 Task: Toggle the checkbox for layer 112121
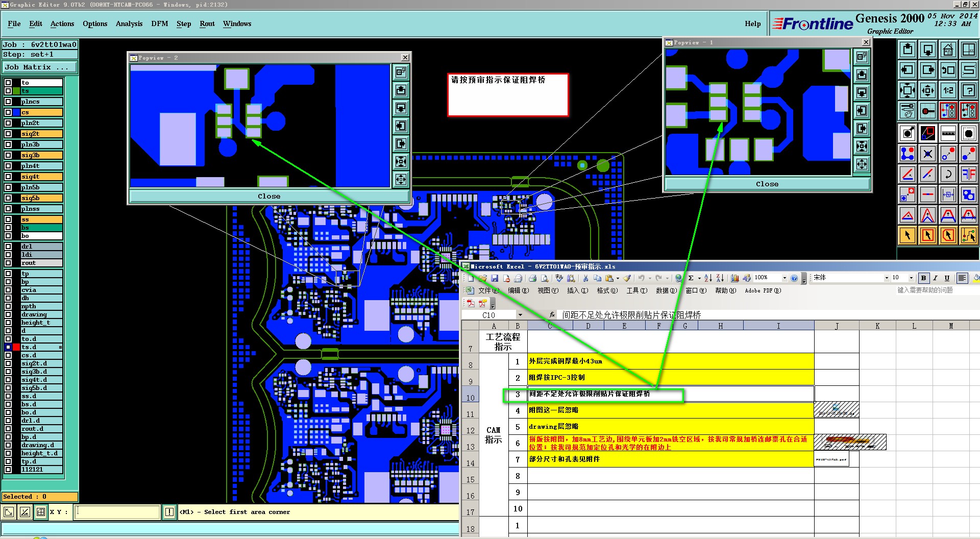(8, 470)
